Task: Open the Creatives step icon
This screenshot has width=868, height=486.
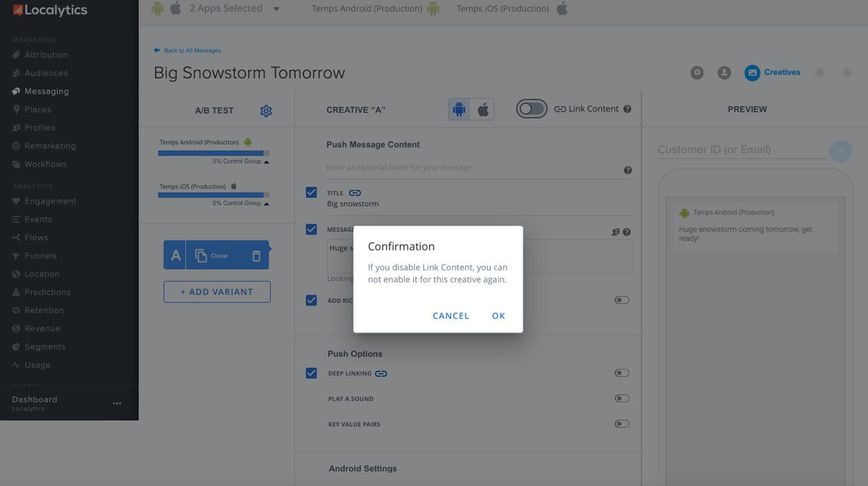Action: pos(752,73)
